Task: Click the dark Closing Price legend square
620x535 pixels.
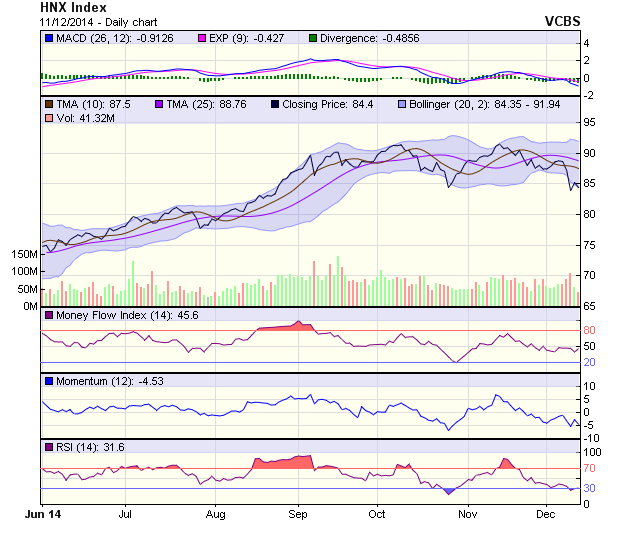Action: point(275,103)
